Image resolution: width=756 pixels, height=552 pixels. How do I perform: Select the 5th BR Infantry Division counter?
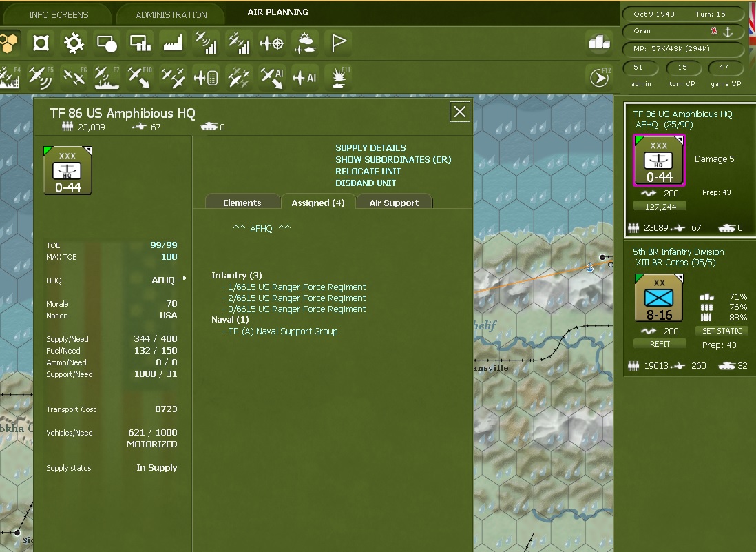[x=659, y=298]
